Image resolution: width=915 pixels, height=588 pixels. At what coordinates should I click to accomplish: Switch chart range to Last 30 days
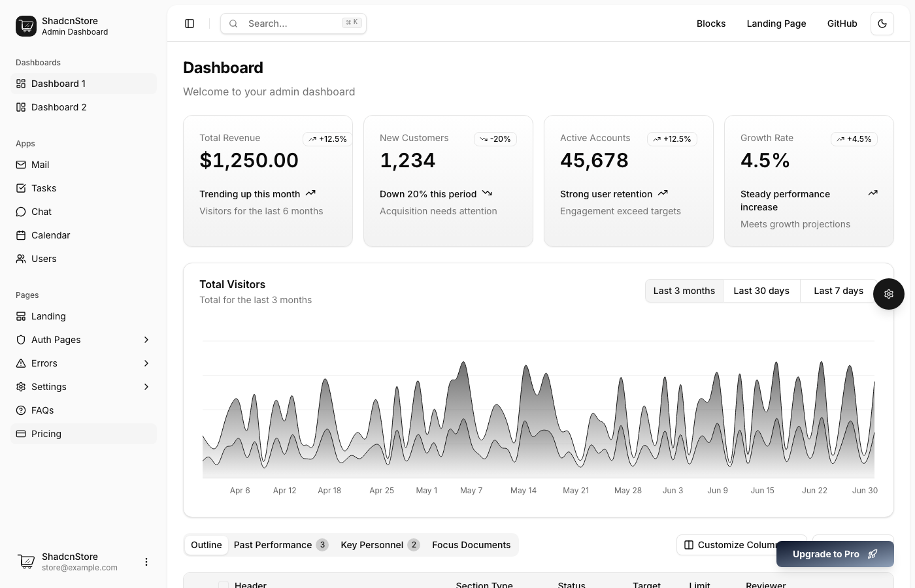tap(761, 291)
